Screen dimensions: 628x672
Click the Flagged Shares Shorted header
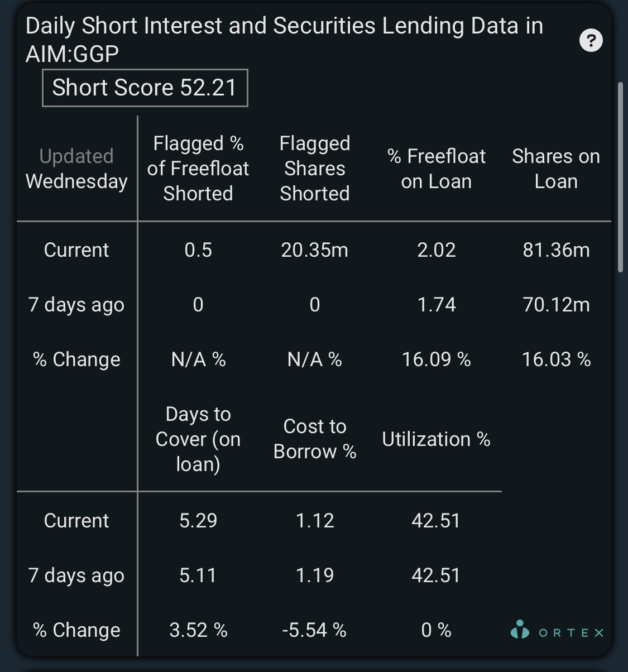click(315, 169)
